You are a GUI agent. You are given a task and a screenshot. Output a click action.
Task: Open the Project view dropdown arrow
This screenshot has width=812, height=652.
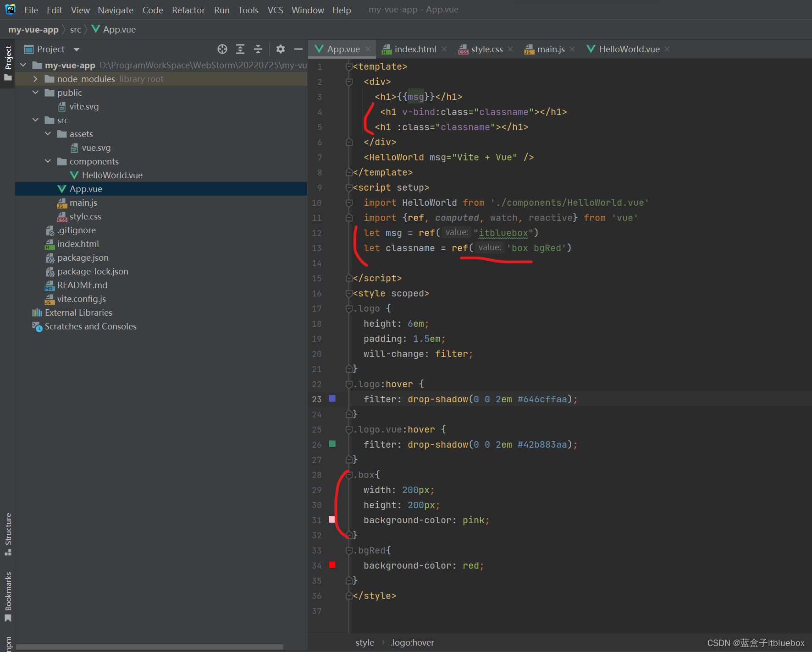coord(77,49)
